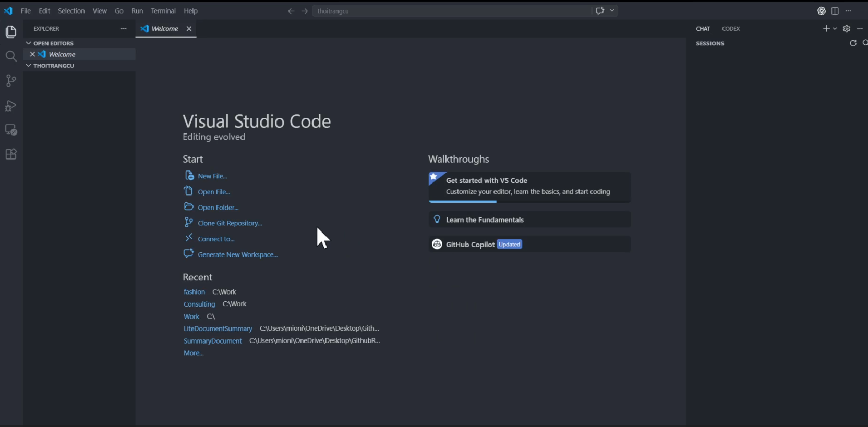
Task: Switch to the CODEX tab
Action: click(x=731, y=29)
